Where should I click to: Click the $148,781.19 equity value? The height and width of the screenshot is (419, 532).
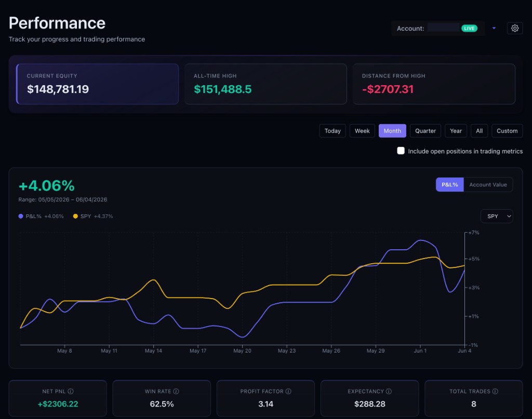pyautogui.click(x=58, y=89)
